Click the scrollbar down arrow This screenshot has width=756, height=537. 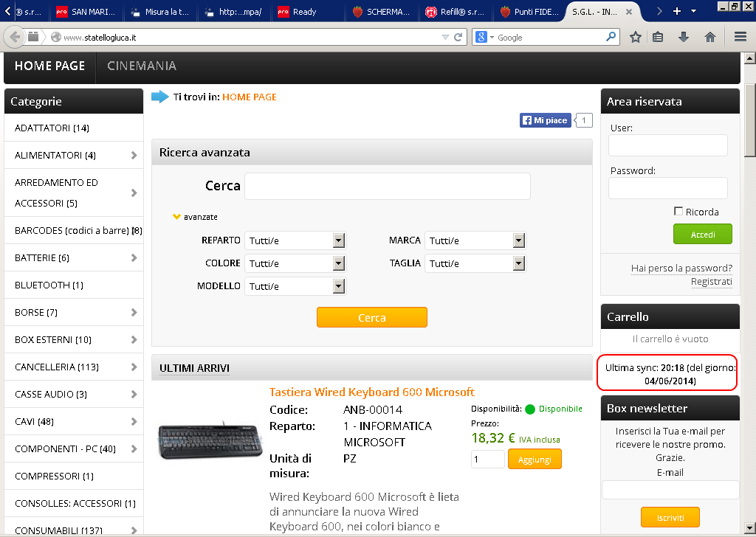[x=750, y=528]
